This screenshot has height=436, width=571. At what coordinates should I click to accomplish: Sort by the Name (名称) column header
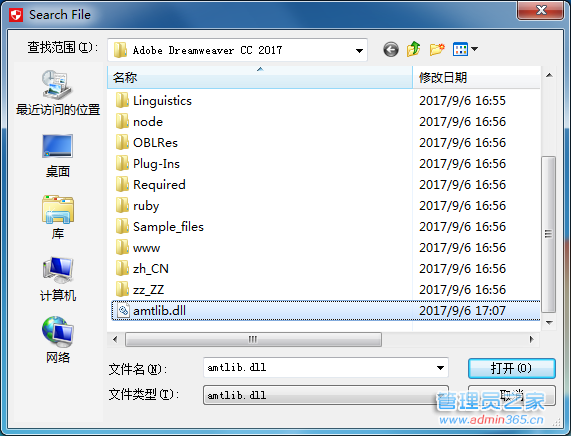260,77
